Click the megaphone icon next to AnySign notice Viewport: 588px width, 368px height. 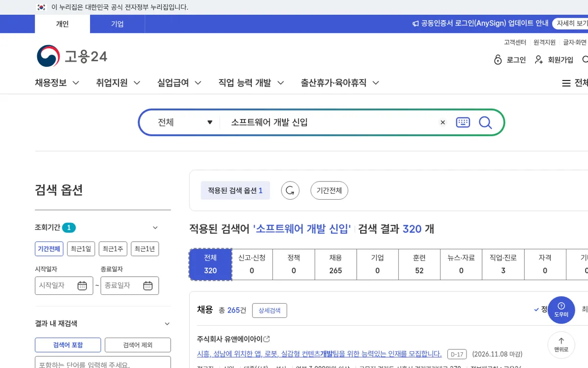[x=416, y=24]
